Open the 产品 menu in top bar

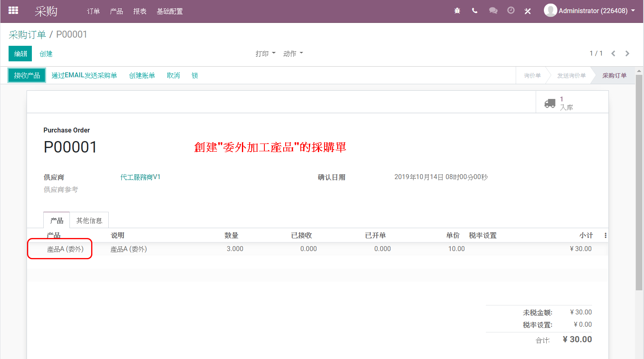(116, 11)
